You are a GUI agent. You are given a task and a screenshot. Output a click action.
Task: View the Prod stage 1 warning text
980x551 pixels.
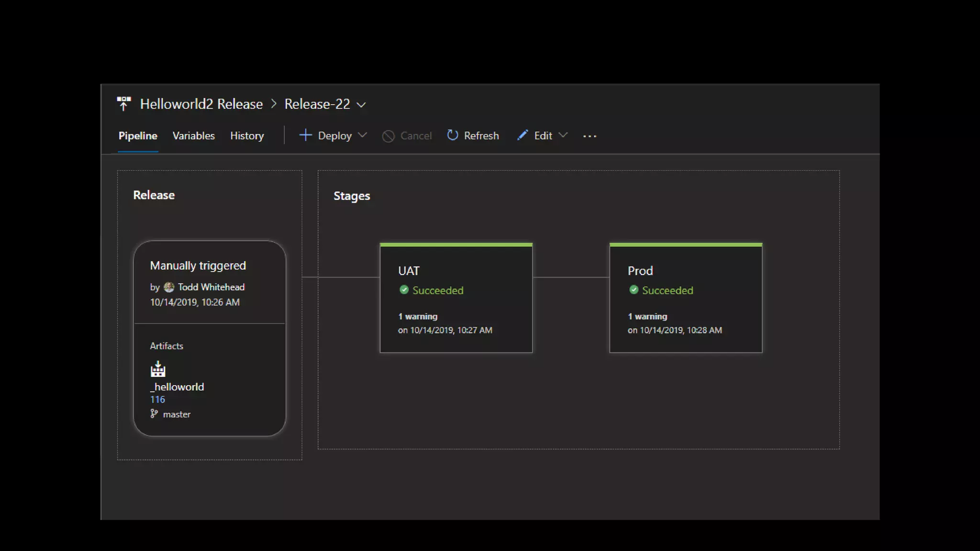(647, 316)
